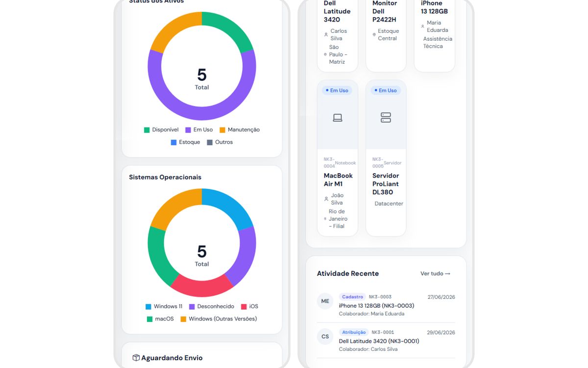Click the person icon next to Carlos Silva in the Dell Latitude card
Image resolution: width=588 pixels, height=368 pixels.
(x=326, y=35)
